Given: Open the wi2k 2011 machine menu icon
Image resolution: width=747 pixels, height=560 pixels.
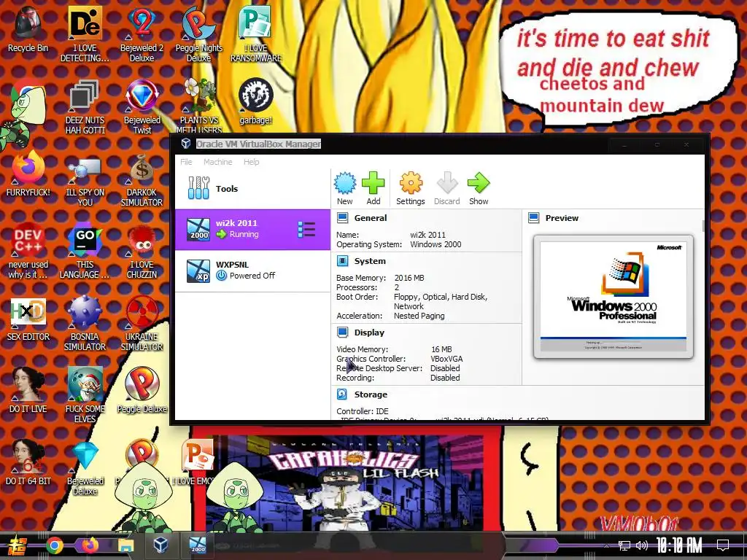Looking at the screenshot, I should click(306, 229).
